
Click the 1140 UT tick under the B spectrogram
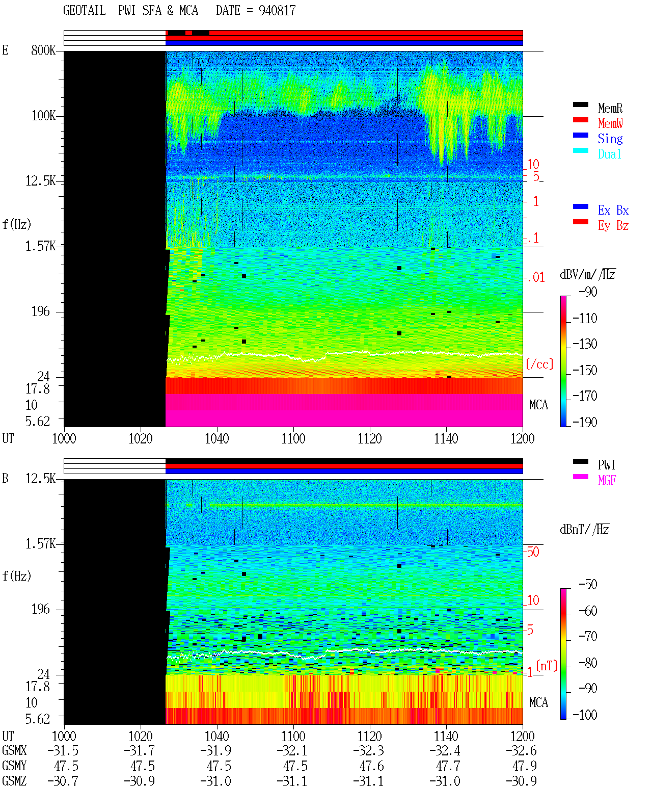(x=446, y=737)
